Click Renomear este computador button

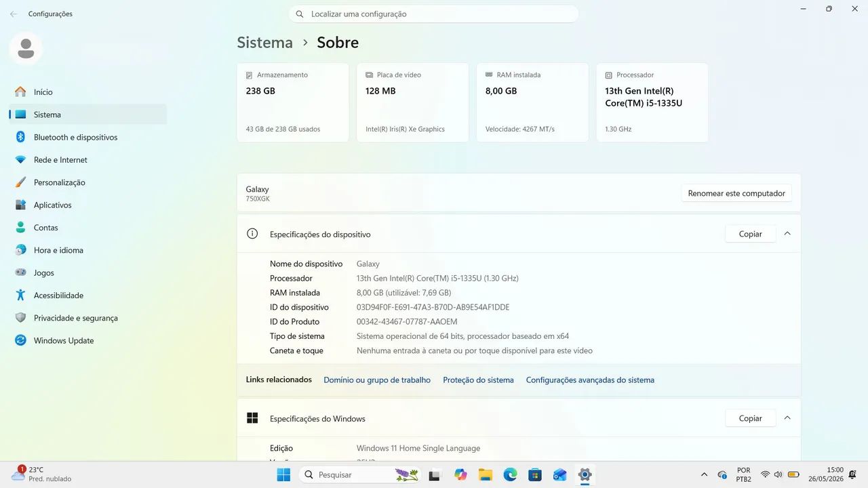736,193
